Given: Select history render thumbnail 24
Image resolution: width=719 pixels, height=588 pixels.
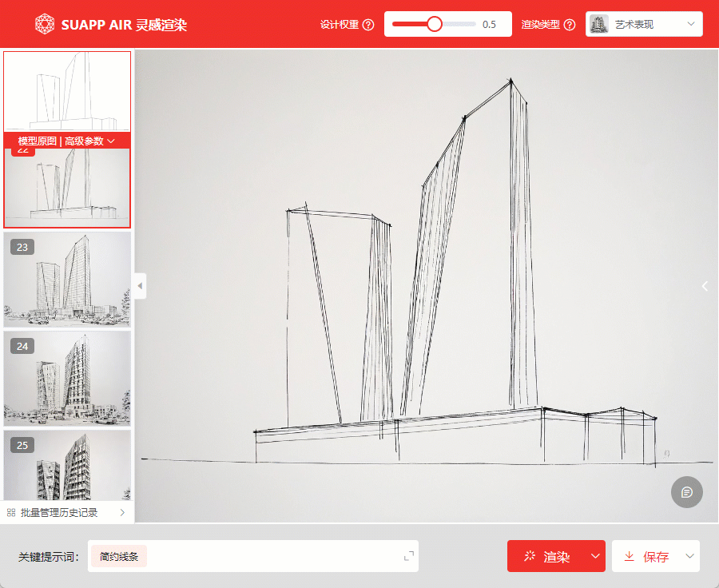Looking at the screenshot, I should click(x=67, y=379).
